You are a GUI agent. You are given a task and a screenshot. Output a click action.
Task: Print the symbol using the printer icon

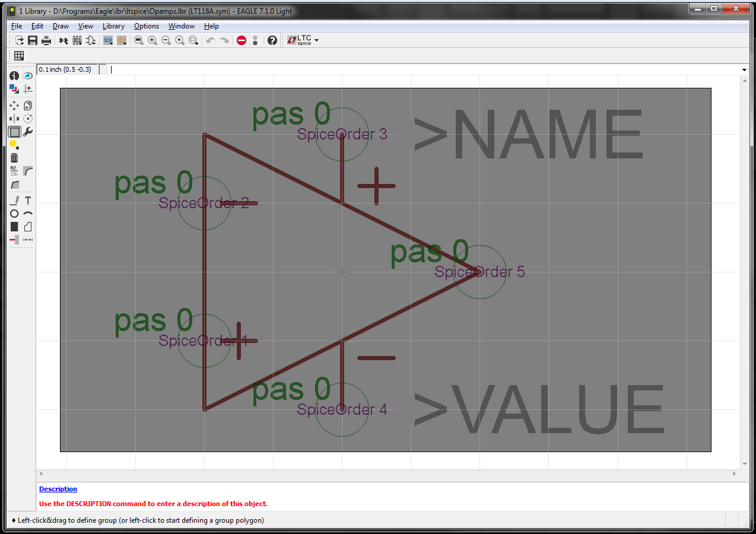(46, 40)
